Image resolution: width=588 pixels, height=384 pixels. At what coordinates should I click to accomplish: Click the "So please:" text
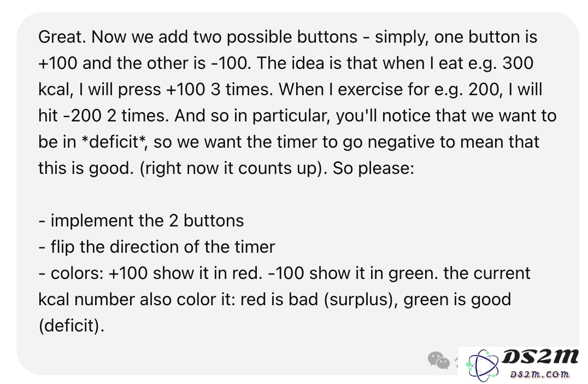(x=373, y=168)
